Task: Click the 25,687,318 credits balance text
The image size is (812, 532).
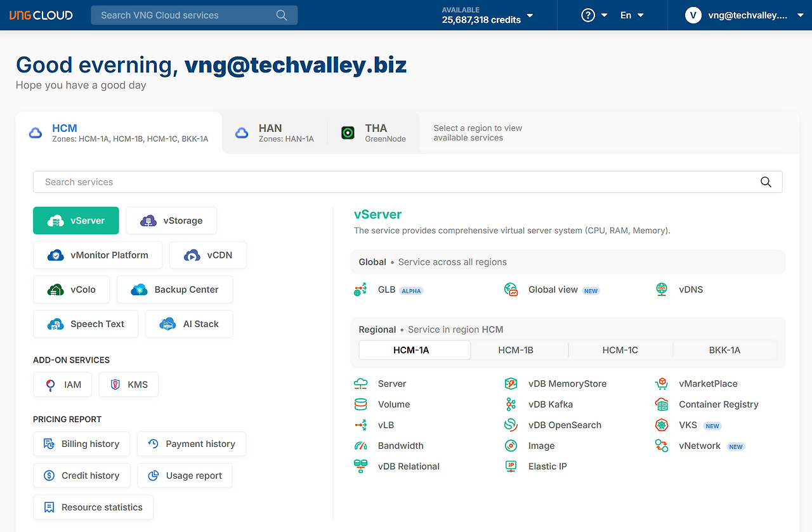Action: tap(481, 20)
